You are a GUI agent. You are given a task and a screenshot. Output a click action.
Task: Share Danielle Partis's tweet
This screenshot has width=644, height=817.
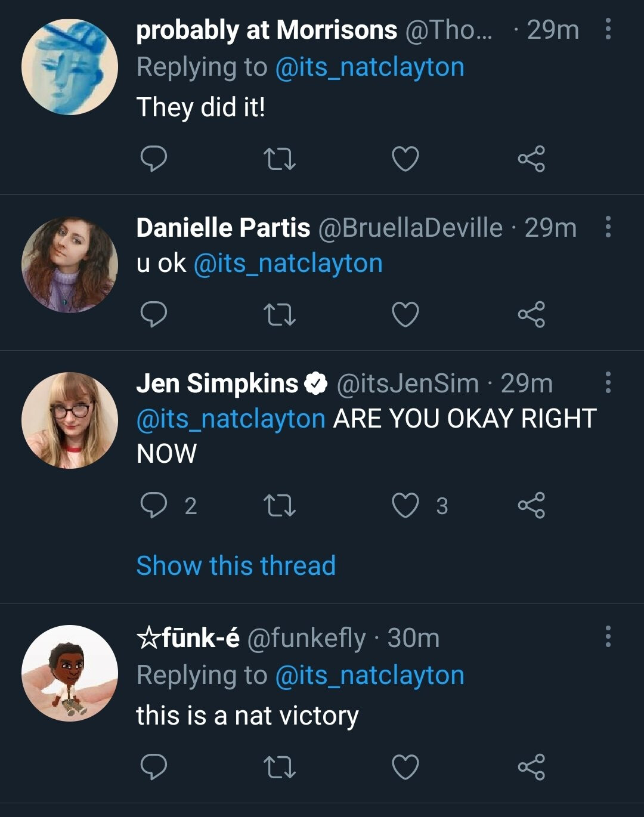(x=531, y=314)
